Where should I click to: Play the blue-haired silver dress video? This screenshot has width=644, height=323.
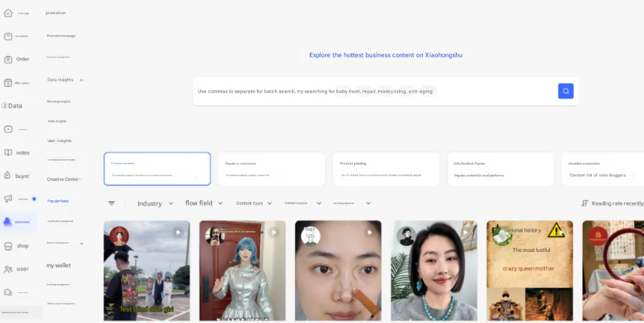coord(273,233)
